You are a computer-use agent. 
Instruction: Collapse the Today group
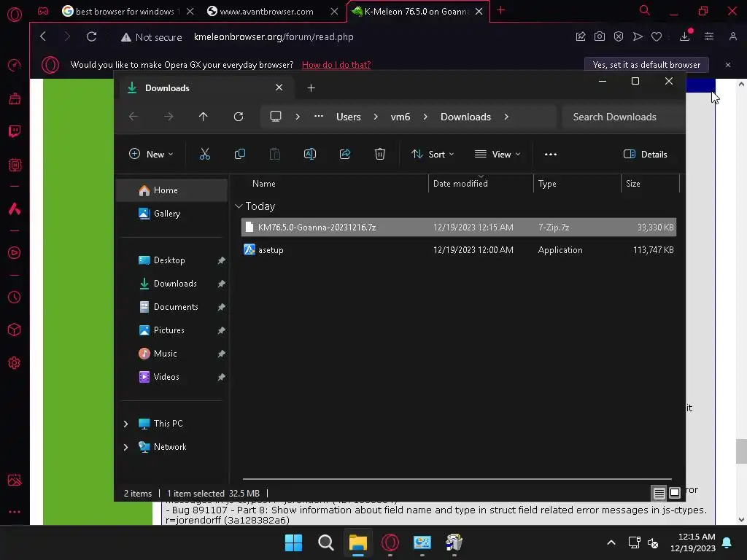[239, 206]
